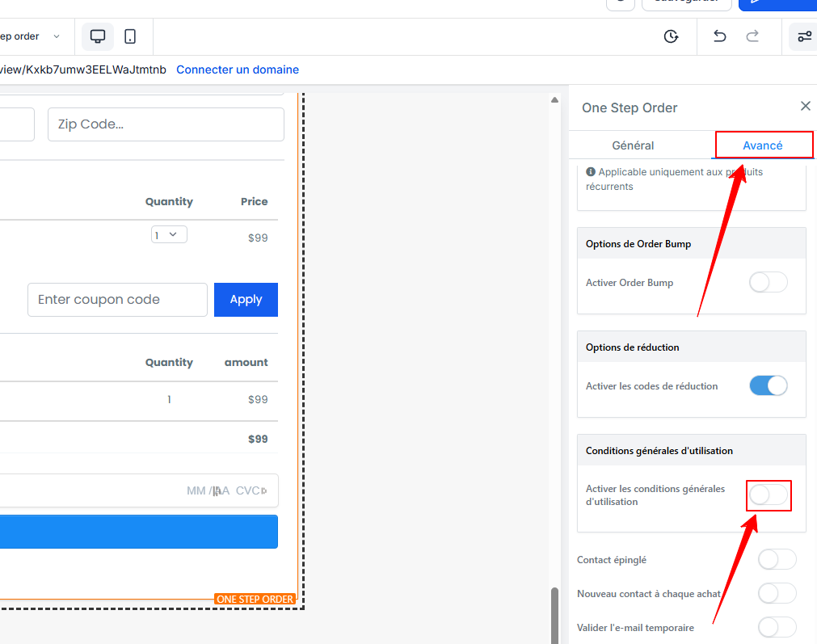Open version history clock icon
Viewport: 817px width, 644px height.
(x=671, y=36)
